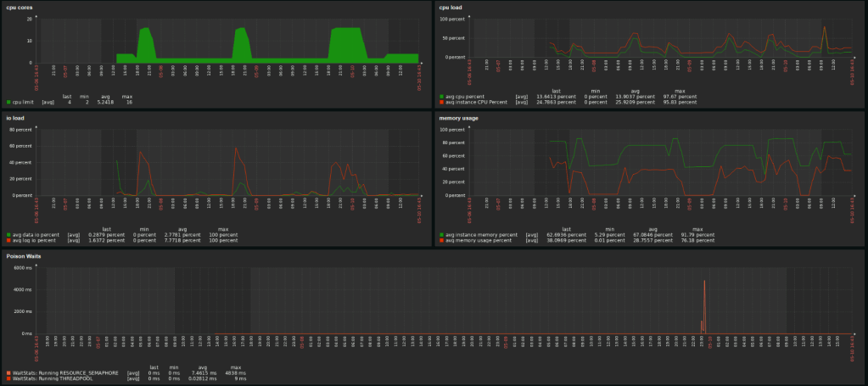Click the avg memory usage percent label

[x=480, y=240]
